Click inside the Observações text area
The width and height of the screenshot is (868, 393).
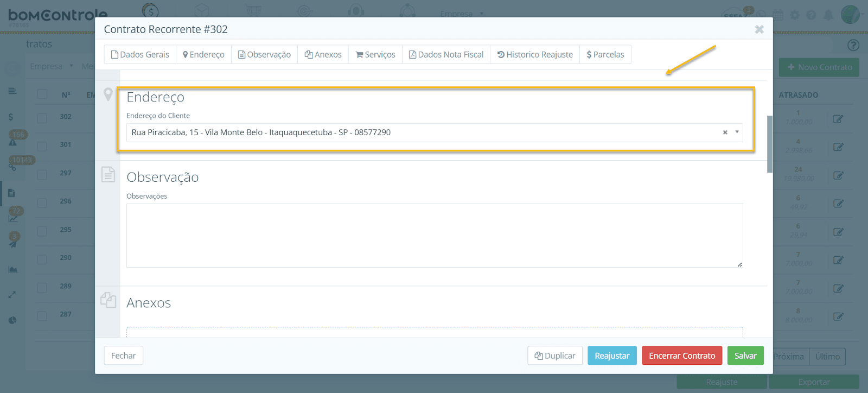(435, 236)
